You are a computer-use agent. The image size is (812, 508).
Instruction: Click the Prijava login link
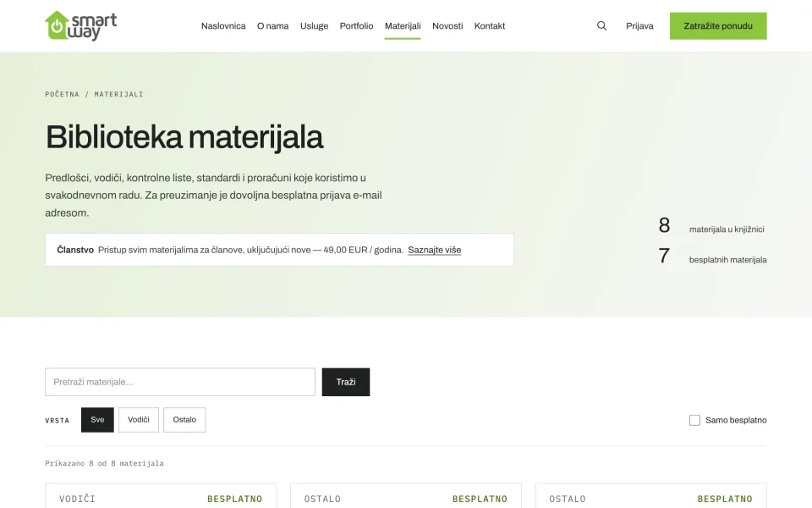tap(639, 26)
